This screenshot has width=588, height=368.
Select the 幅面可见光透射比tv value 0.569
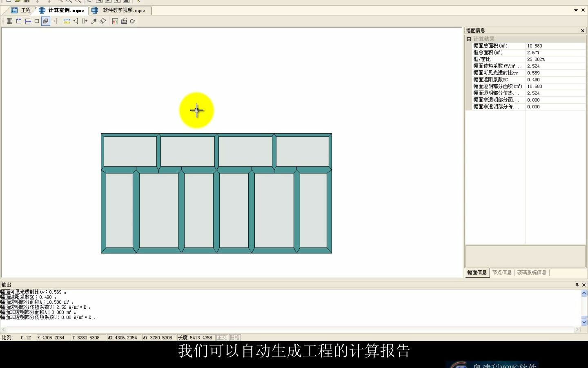pyautogui.click(x=555, y=73)
